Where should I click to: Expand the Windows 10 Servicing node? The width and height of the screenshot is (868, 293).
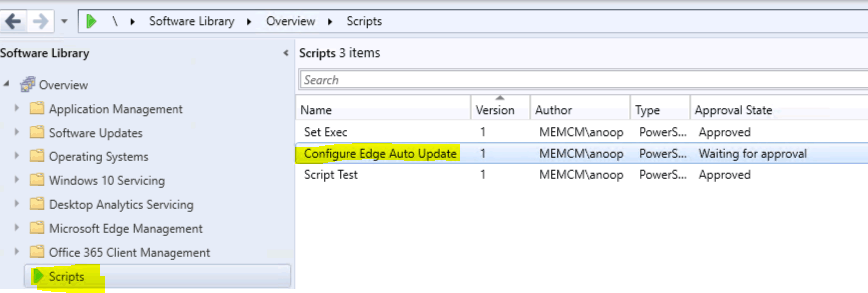click(x=17, y=179)
